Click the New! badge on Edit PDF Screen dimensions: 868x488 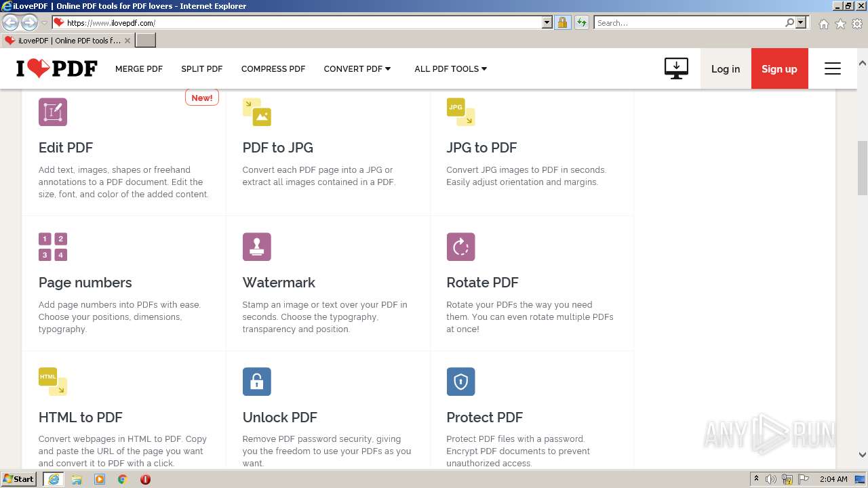click(x=202, y=98)
